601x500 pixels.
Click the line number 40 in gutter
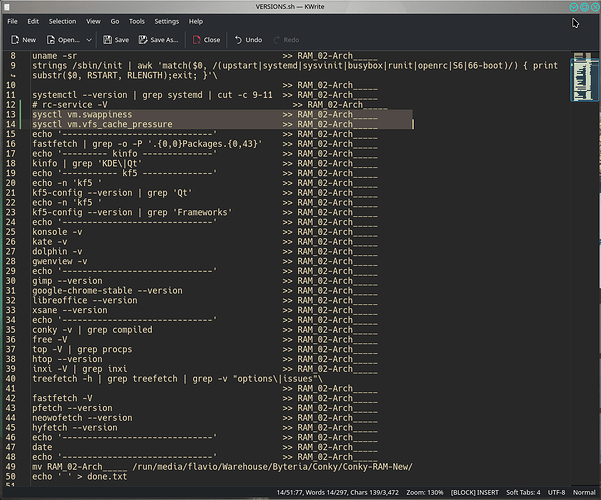click(x=12, y=379)
